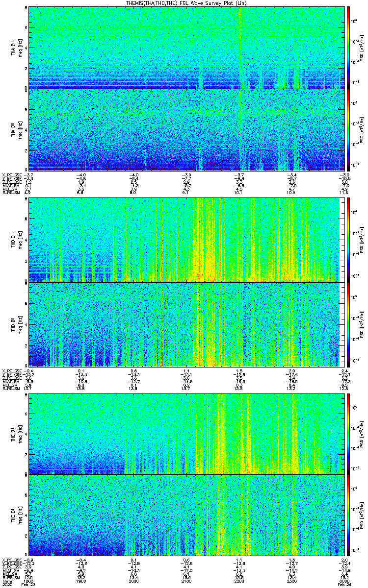Click the X_RE_GSE row label under THA panels

pyautogui.click(x=10, y=174)
